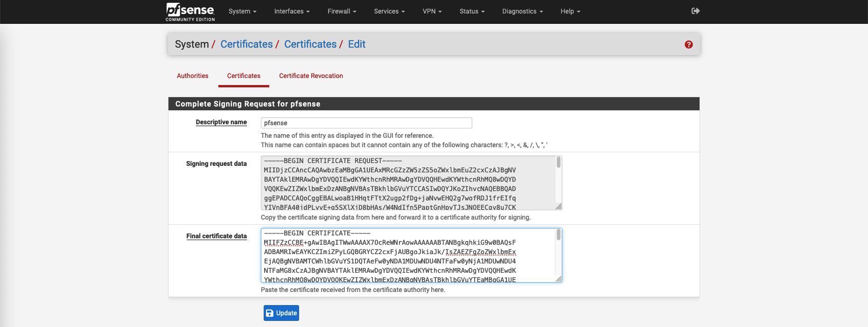Screen dimensions: 868x327
Task: Expand the System dropdown menu
Action: point(242,11)
